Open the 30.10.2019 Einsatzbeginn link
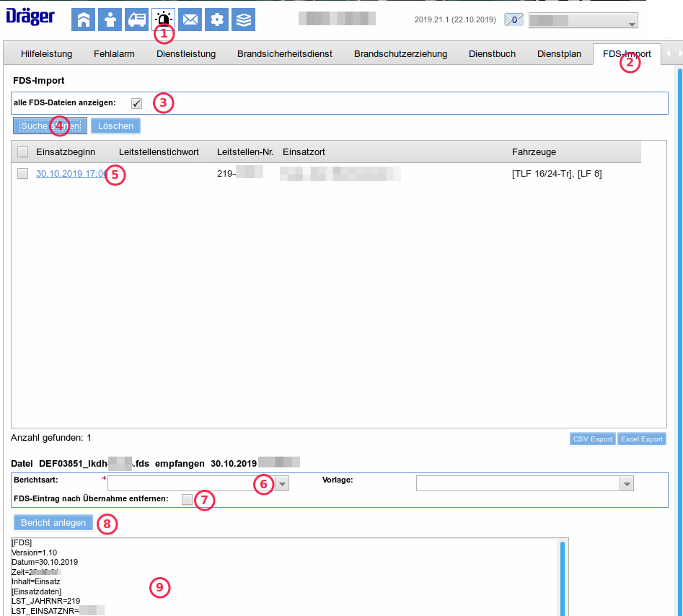Image resolution: width=683 pixels, height=616 pixels. pos(71,173)
